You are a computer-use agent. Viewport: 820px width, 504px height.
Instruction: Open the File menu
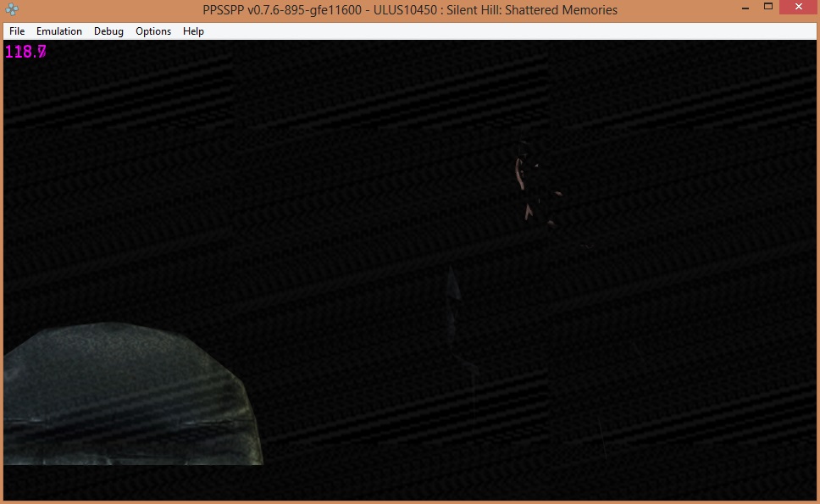17,31
